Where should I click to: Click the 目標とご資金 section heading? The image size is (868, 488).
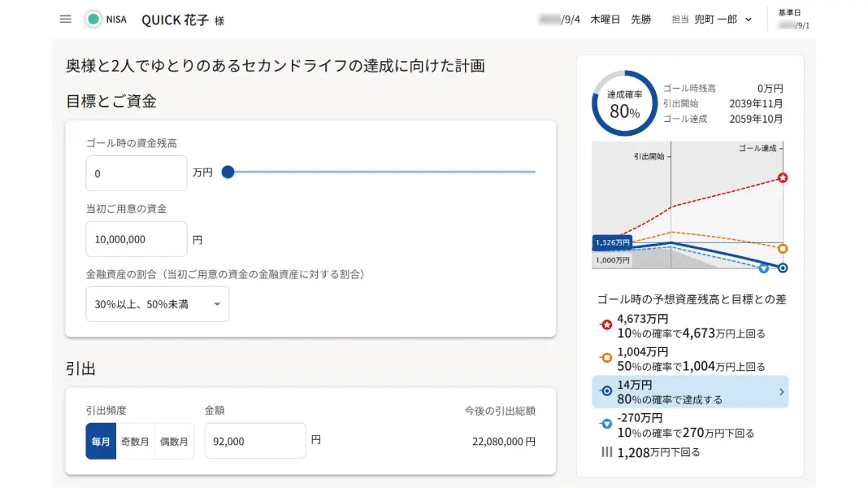click(x=111, y=102)
